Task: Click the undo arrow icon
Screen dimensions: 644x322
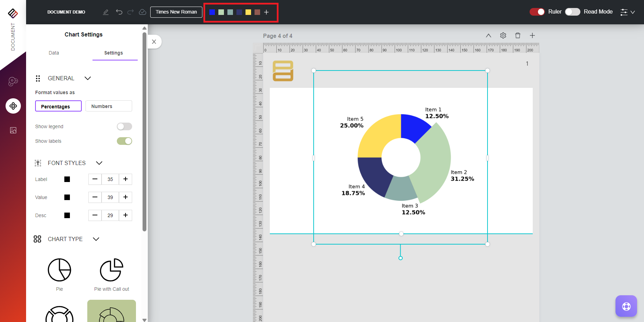Action: click(119, 12)
